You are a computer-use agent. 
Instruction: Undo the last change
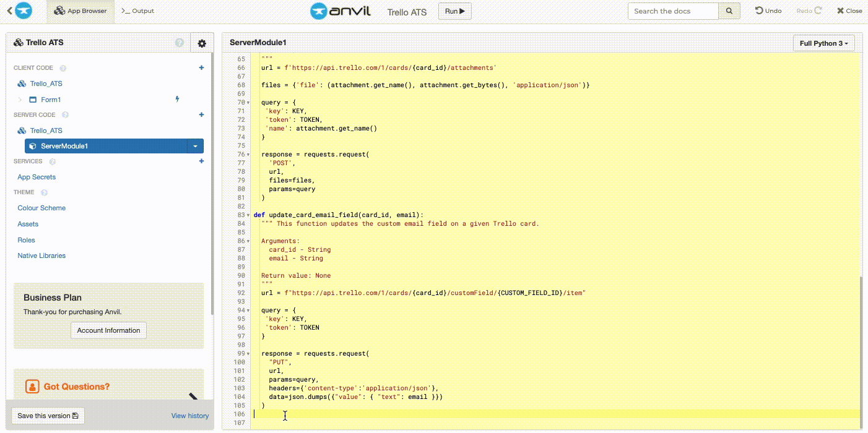point(768,11)
